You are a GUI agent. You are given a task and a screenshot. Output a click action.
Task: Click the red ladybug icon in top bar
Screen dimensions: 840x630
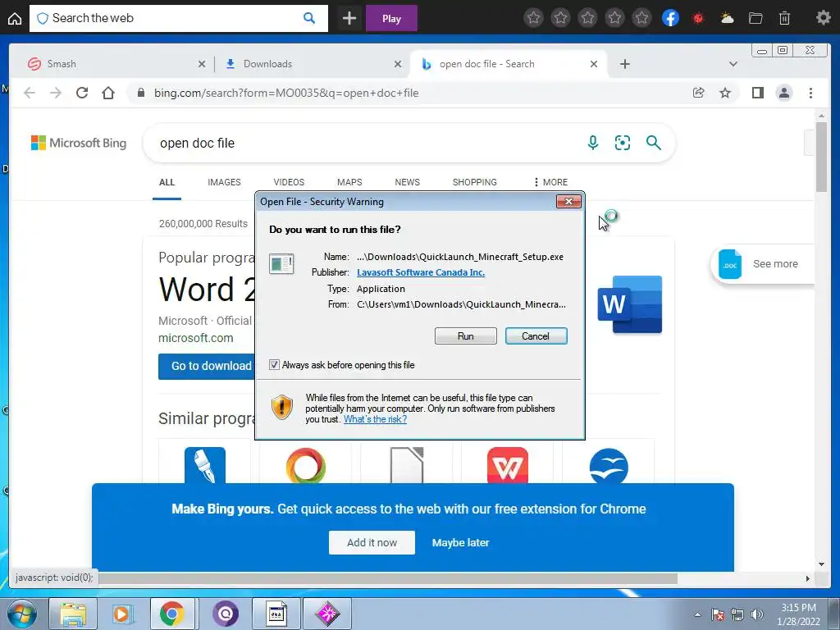click(698, 18)
